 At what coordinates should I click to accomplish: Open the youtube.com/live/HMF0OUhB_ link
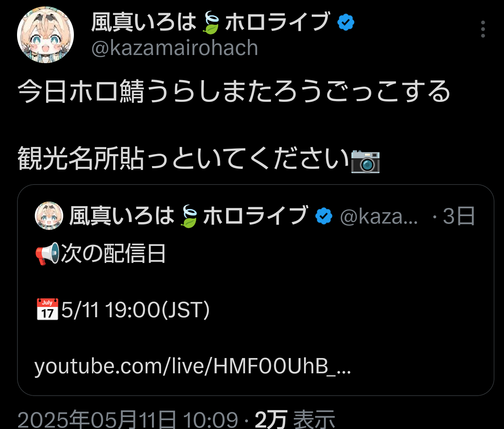coord(193,367)
